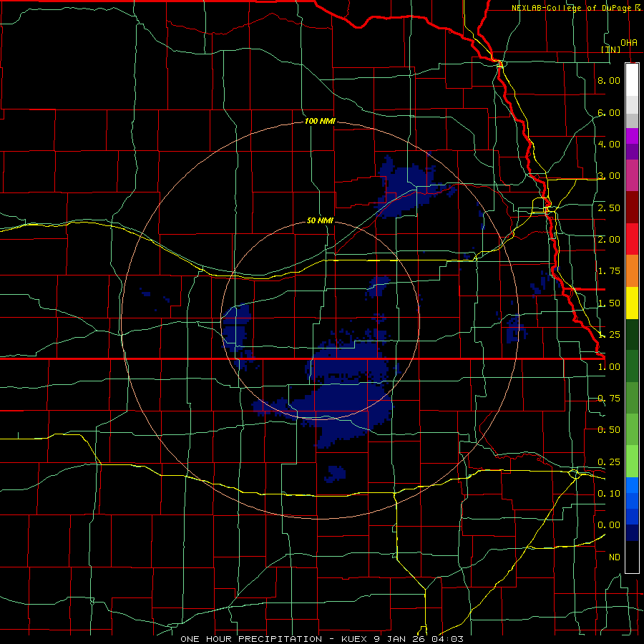Click the [IN] units label
Screen dimensions: 644x644
tap(611, 49)
